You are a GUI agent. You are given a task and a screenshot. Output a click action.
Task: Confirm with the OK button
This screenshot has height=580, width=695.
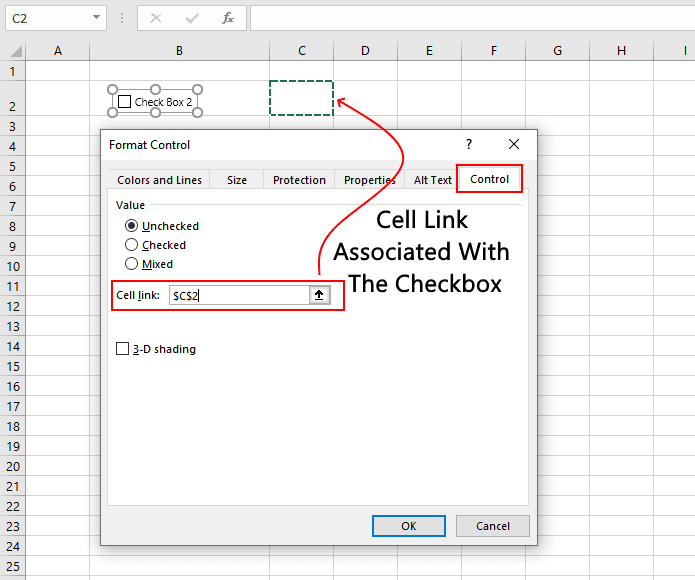(x=409, y=526)
